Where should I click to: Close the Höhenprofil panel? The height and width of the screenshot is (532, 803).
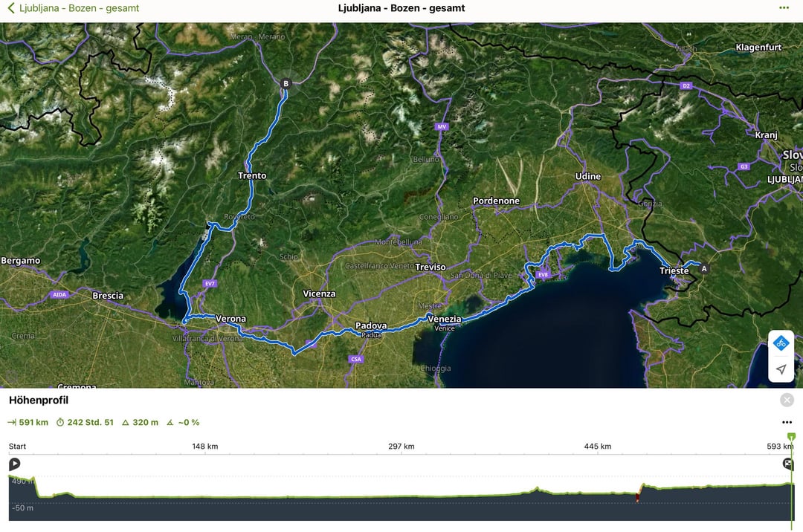[x=787, y=400]
